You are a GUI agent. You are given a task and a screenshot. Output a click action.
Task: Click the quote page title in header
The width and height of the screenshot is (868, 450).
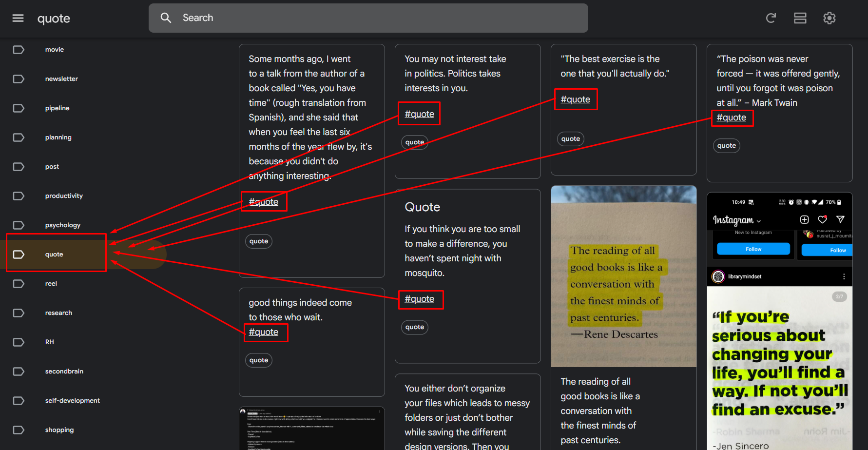[x=54, y=19]
